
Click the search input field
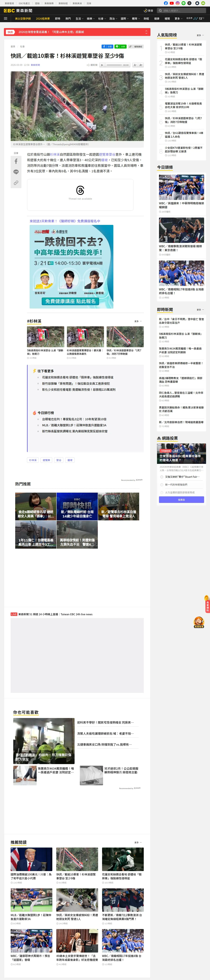(185, 11)
